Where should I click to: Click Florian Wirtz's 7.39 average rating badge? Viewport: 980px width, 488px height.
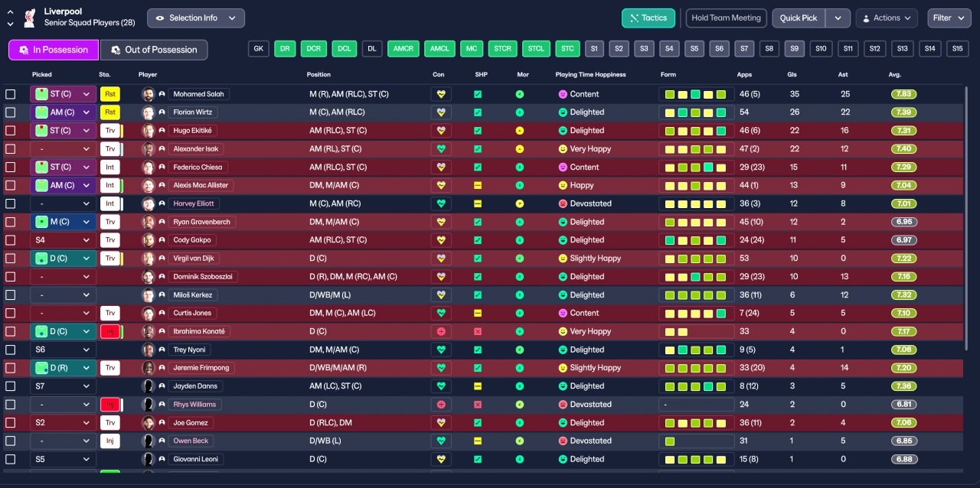[903, 112]
